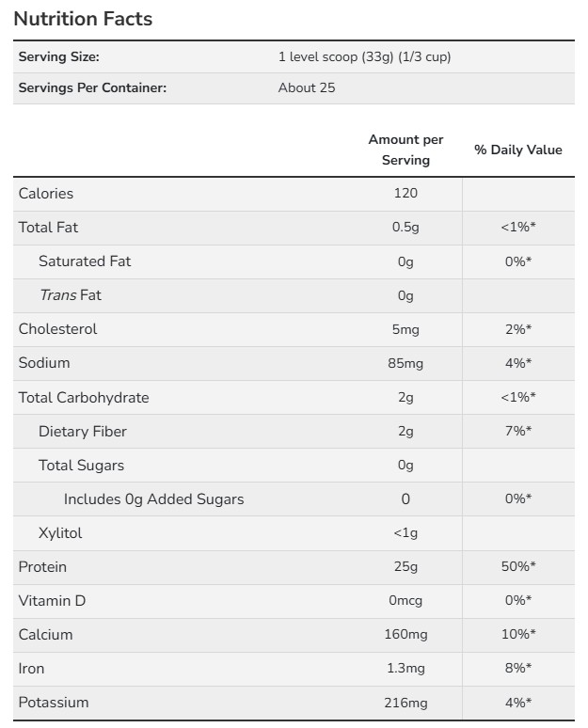Click the Sodium 85mg value
Viewport: 588px width, 728px height.
pyautogui.click(x=405, y=363)
